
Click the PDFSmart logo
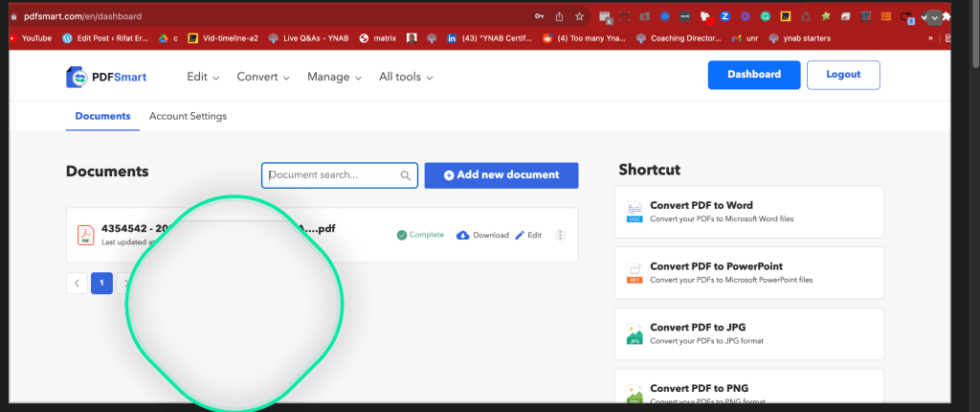point(106,77)
